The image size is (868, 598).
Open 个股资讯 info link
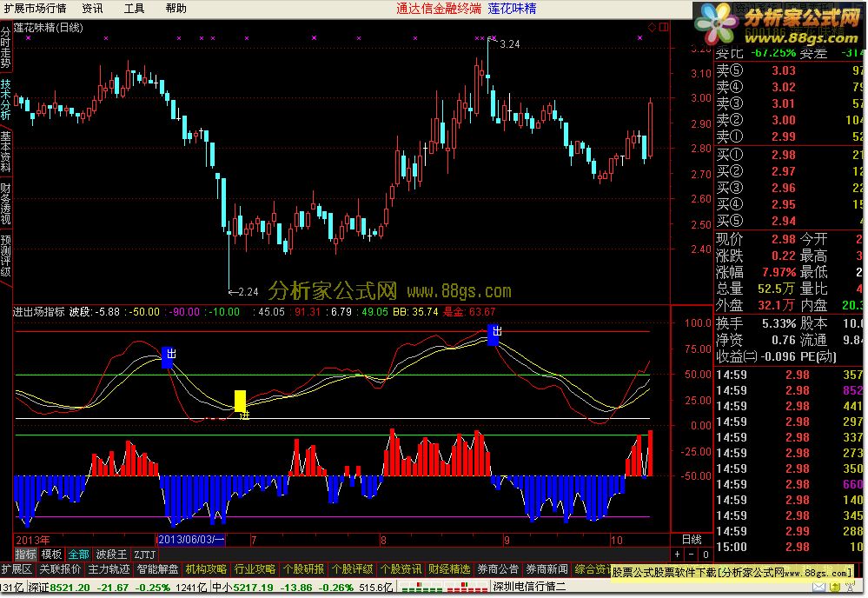pyautogui.click(x=401, y=569)
